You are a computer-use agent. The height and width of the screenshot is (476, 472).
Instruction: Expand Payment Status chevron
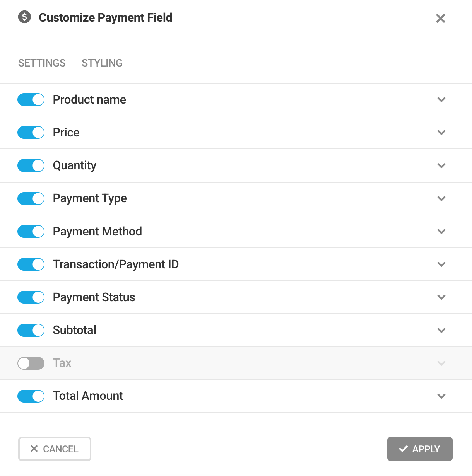(x=441, y=297)
